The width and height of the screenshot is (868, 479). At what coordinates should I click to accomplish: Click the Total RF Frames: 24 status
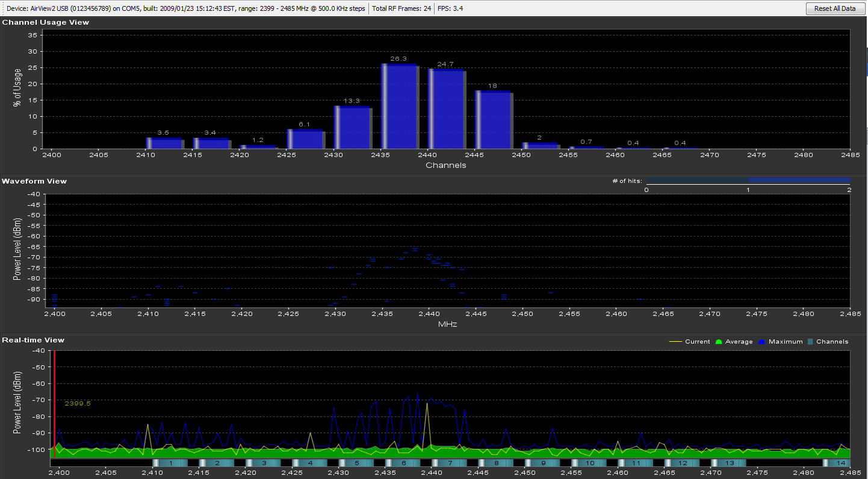click(x=401, y=8)
